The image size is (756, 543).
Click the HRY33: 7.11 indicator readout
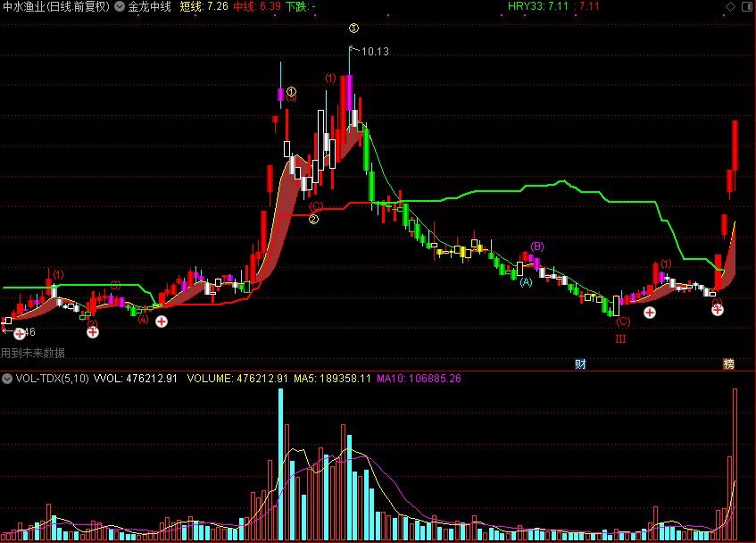[x=538, y=6]
